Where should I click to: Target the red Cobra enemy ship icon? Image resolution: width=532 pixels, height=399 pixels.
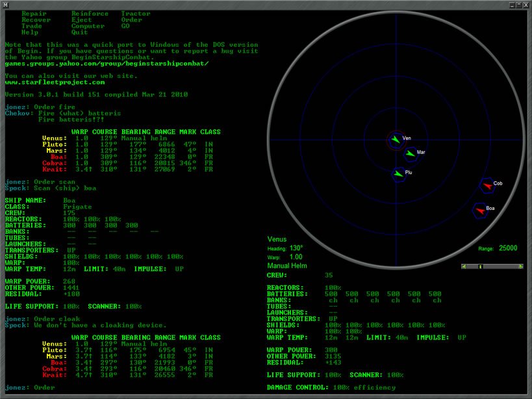tap(486, 185)
